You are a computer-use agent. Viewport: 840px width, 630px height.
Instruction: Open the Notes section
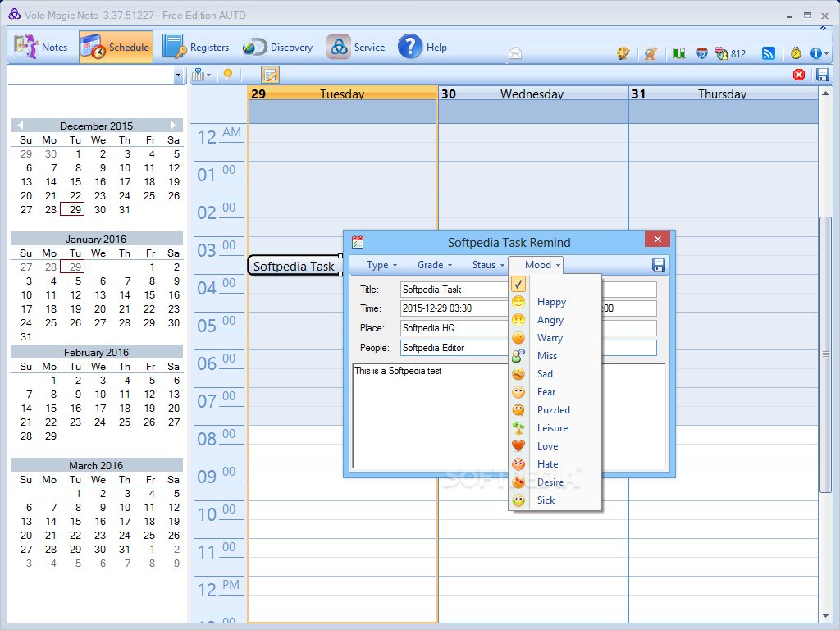click(42, 47)
